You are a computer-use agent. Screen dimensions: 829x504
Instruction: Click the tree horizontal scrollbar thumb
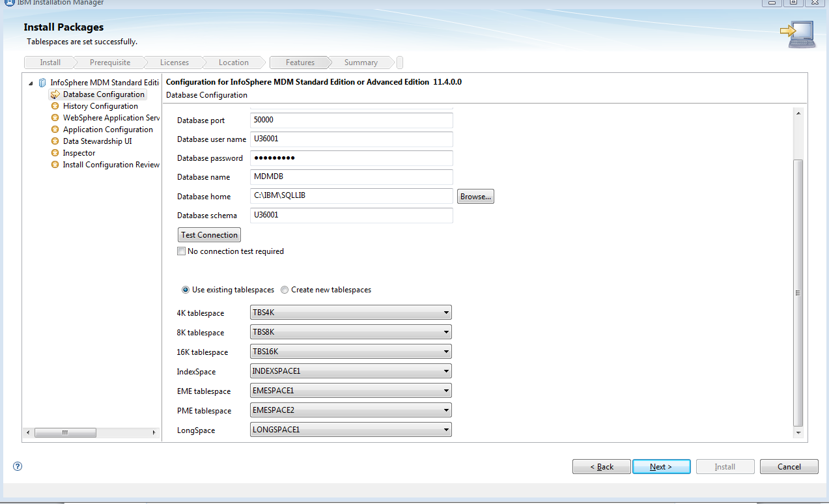(65, 432)
